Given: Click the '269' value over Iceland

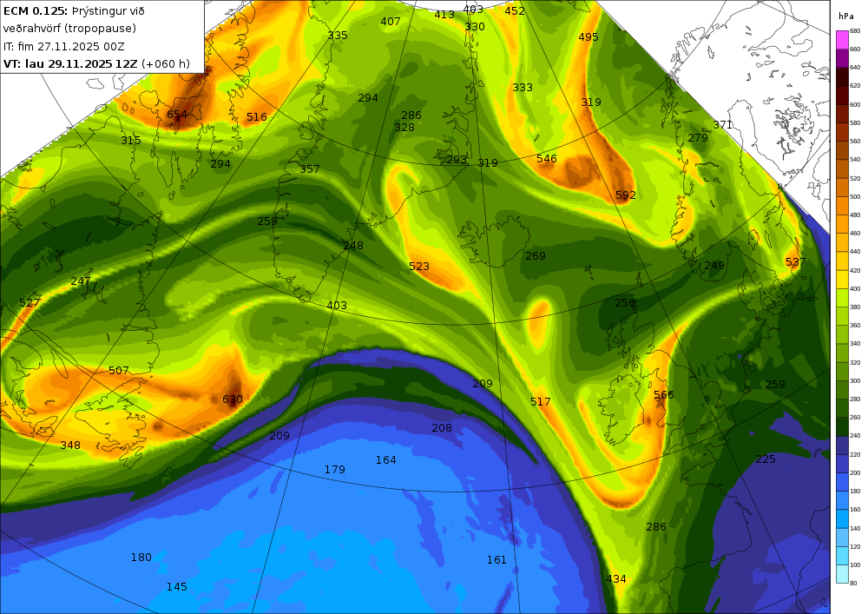Looking at the screenshot, I should click(x=536, y=256).
